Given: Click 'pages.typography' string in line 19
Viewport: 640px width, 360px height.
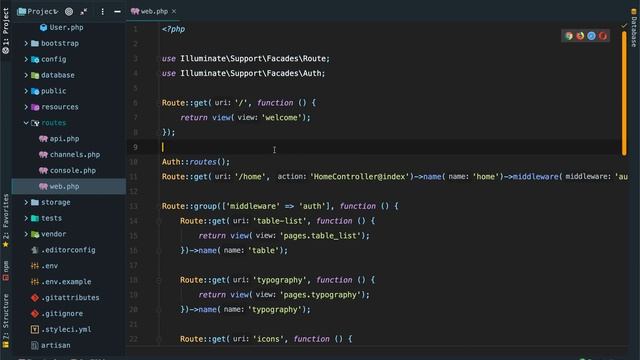Looking at the screenshot, I should pos(320,295).
